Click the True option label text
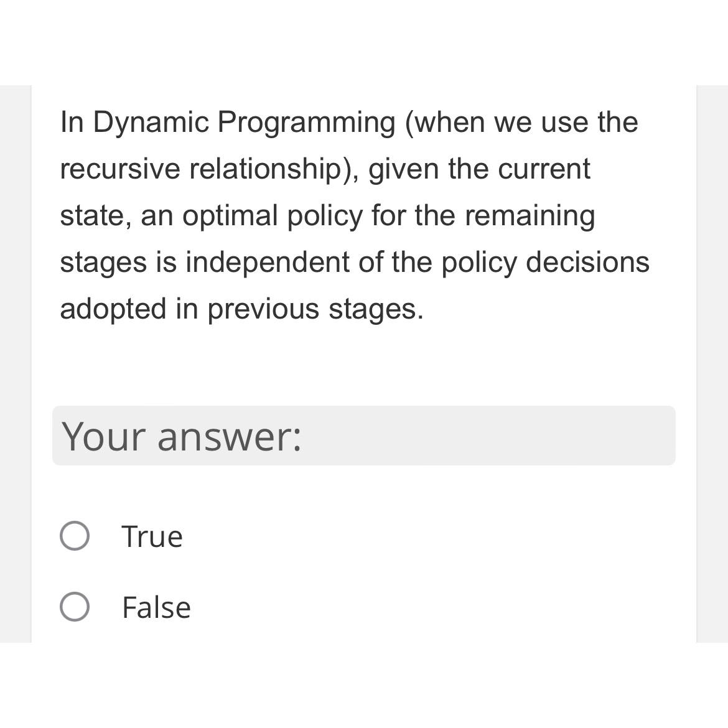Viewport: 728px width, 728px height. point(152,535)
